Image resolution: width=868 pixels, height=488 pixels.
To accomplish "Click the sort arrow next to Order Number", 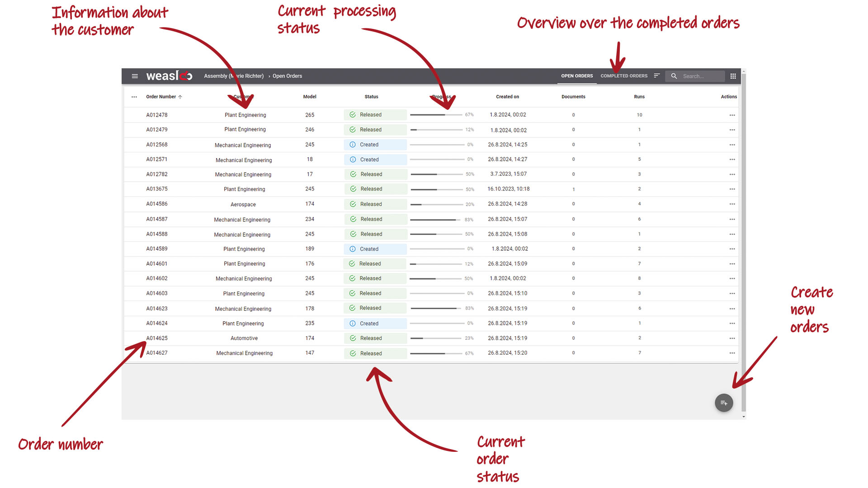I will 180,96.
